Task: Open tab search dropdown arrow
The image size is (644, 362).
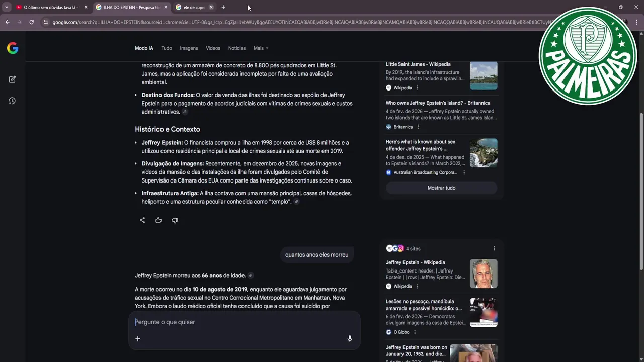Action: coord(7,7)
